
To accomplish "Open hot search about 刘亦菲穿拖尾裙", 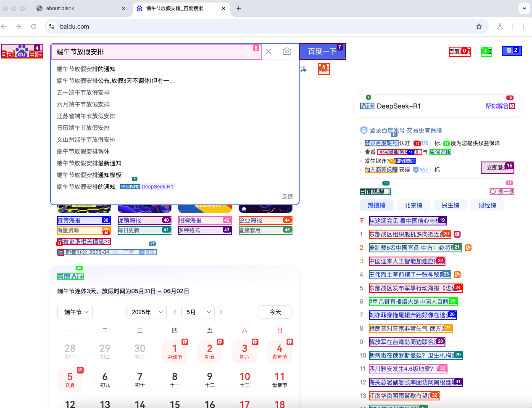I will pos(413,315).
